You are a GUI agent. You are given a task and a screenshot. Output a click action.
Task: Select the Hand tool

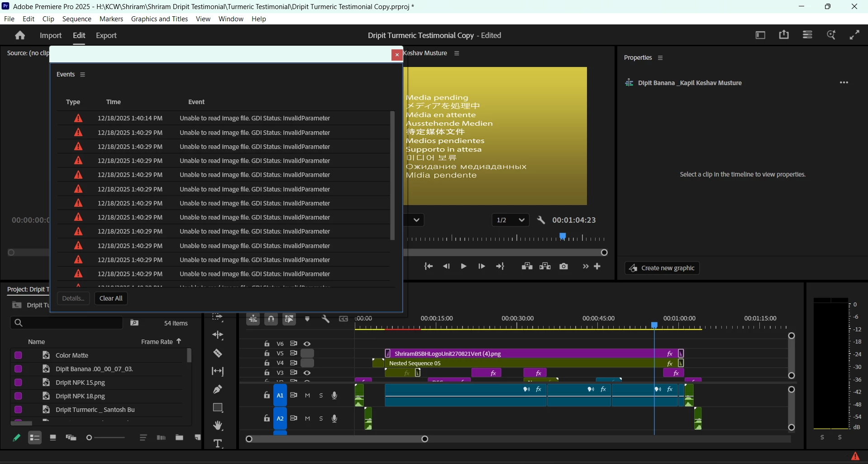pyautogui.click(x=218, y=426)
